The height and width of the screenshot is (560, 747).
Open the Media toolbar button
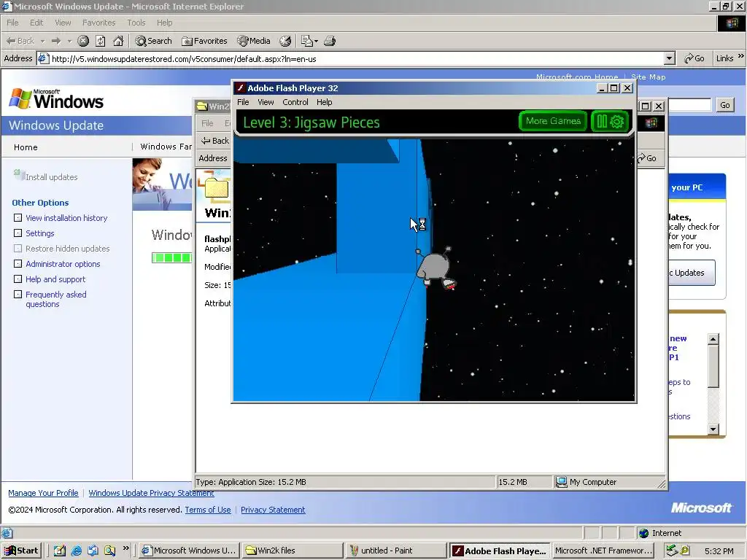point(253,41)
